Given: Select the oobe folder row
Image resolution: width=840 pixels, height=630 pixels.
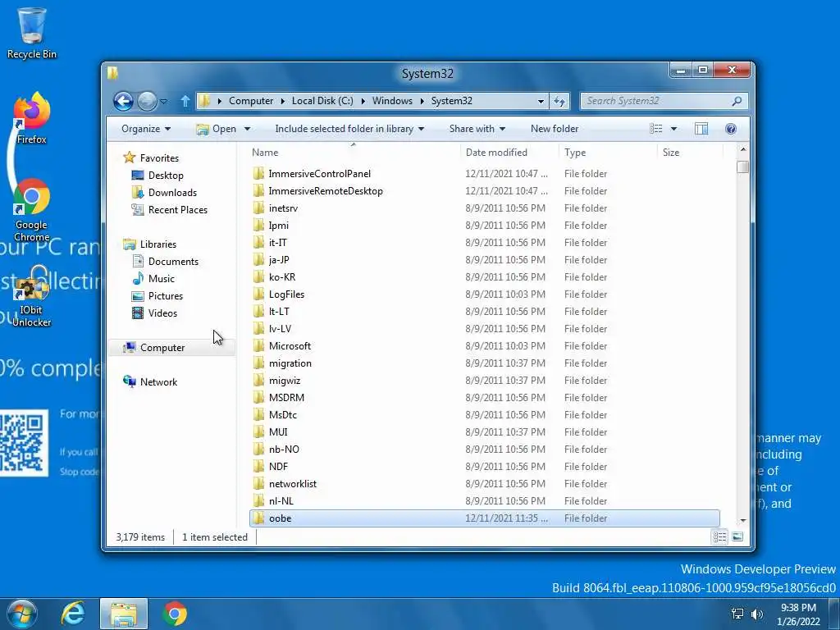Looking at the screenshot, I should [x=485, y=518].
